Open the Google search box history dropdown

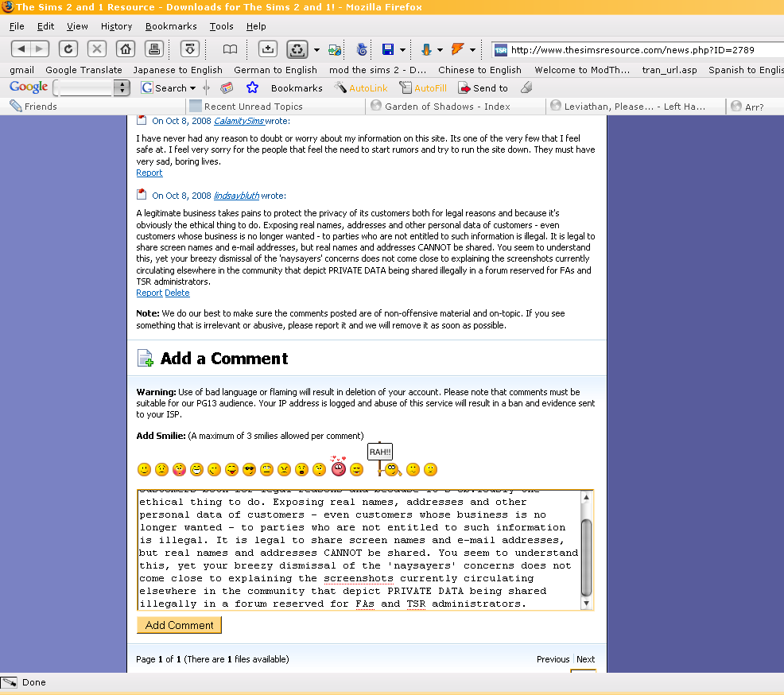[x=122, y=88]
